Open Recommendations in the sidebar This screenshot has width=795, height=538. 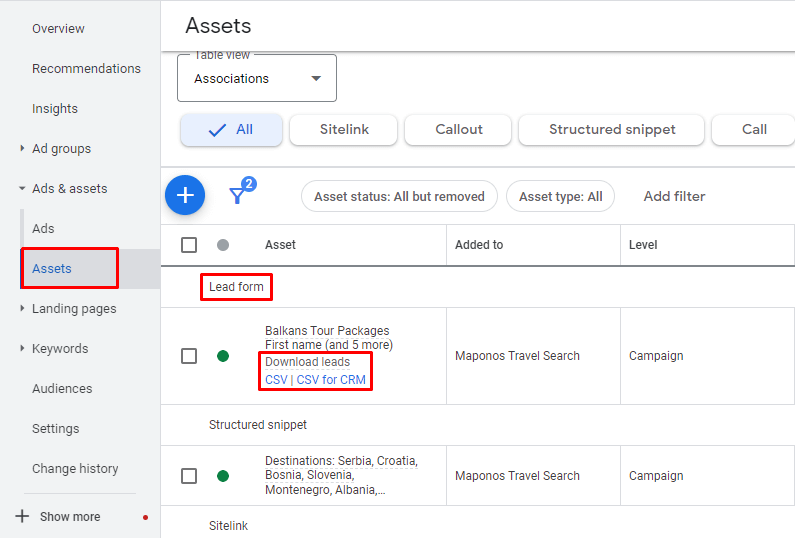point(86,68)
